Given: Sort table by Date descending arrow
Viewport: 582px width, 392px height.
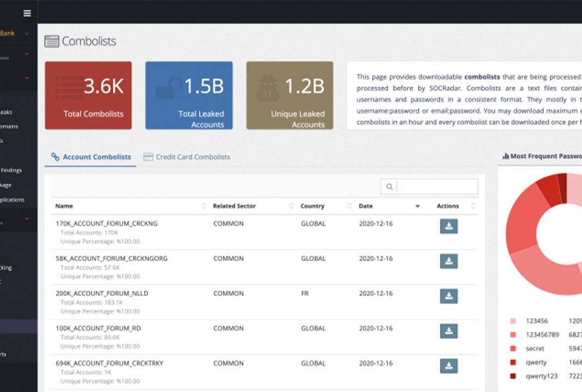Looking at the screenshot, I should 417,206.
